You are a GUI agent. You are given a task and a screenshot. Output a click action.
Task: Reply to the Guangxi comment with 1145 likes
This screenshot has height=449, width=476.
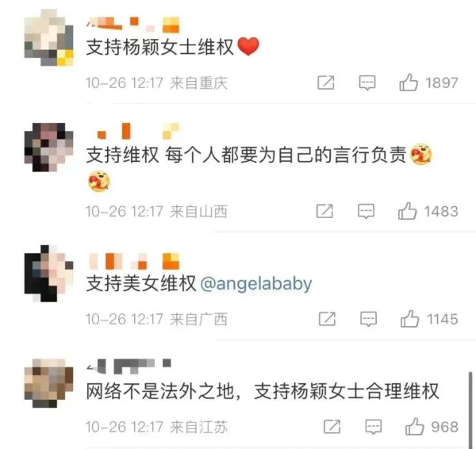pos(369,319)
